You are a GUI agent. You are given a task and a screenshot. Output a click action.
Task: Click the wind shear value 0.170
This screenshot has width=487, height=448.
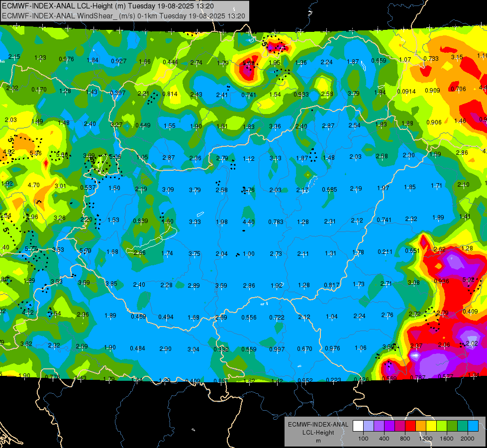pyautogui.click(x=39, y=90)
